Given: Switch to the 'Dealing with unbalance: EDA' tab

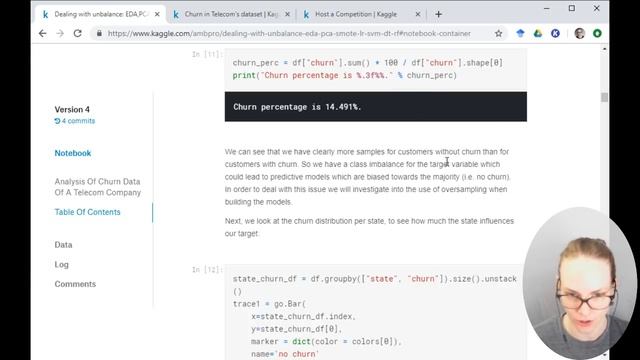Looking at the screenshot, I should 100,14.
